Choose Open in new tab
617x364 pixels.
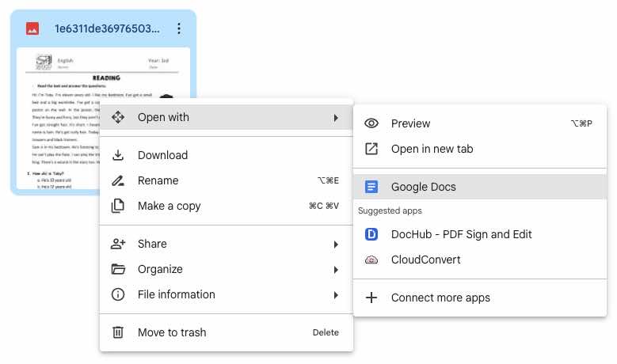click(x=480, y=149)
